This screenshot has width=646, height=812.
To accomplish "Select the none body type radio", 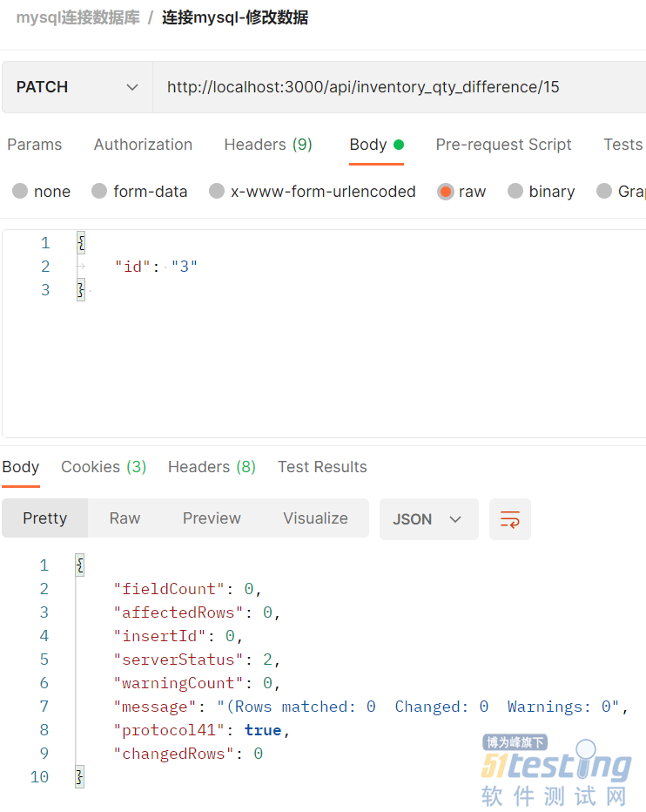I will click(x=20, y=192).
